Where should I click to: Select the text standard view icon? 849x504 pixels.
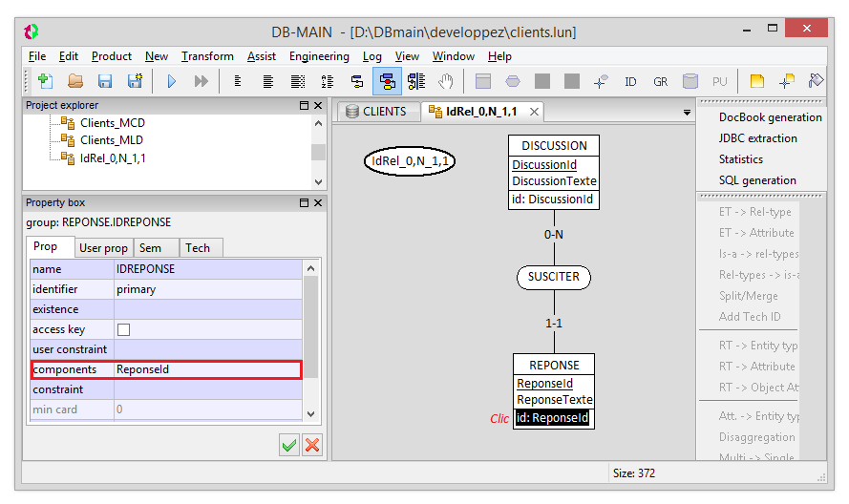(x=267, y=81)
